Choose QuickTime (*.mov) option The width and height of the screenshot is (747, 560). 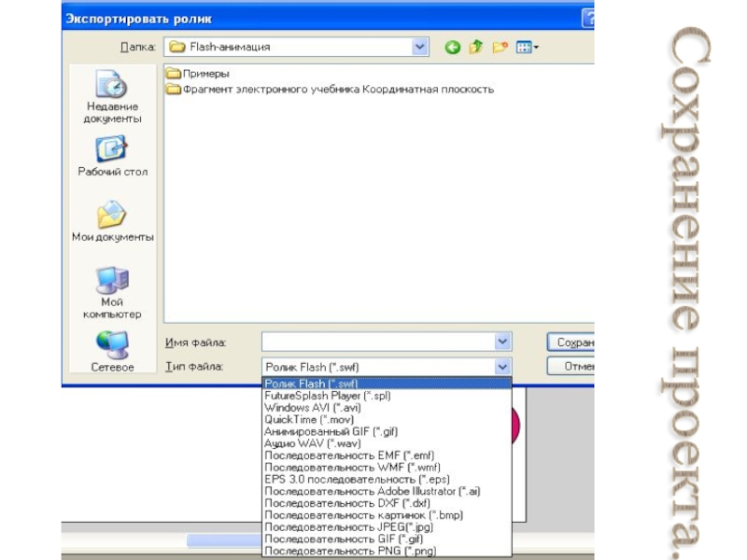click(387, 419)
